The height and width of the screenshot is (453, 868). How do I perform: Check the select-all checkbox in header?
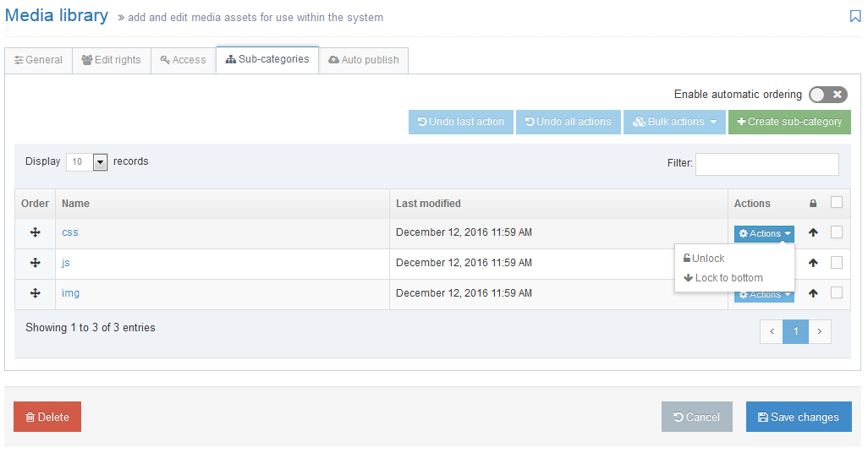pyautogui.click(x=837, y=202)
